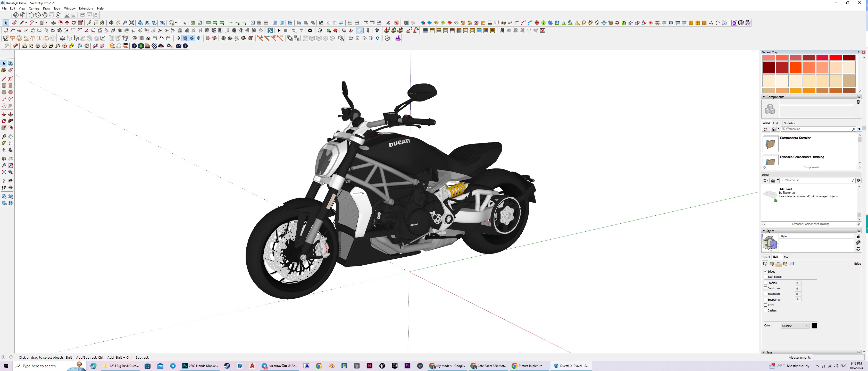Screen dimensions: 868x371
Task: Collapse the Styles panel
Action: click(764, 231)
